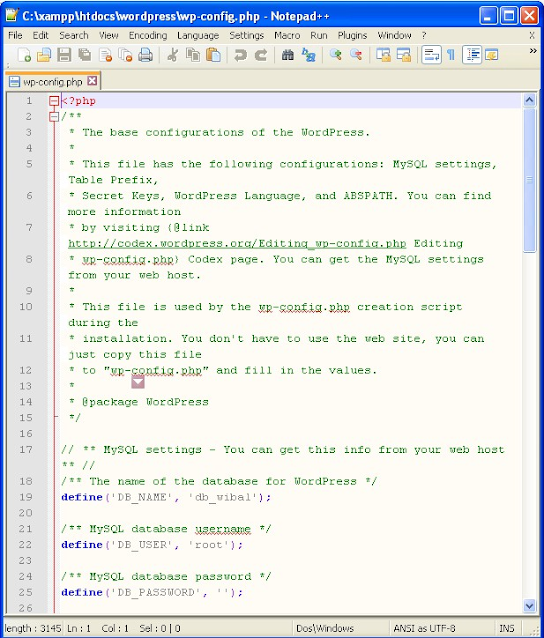Copy selection using the toolbar icon

tap(193, 55)
